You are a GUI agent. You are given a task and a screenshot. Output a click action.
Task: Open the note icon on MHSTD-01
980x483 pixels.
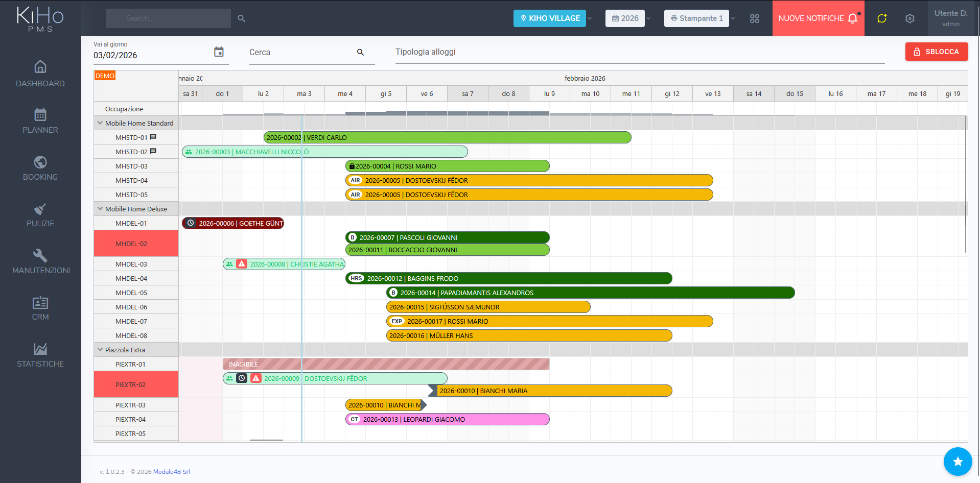pyautogui.click(x=153, y=137)
